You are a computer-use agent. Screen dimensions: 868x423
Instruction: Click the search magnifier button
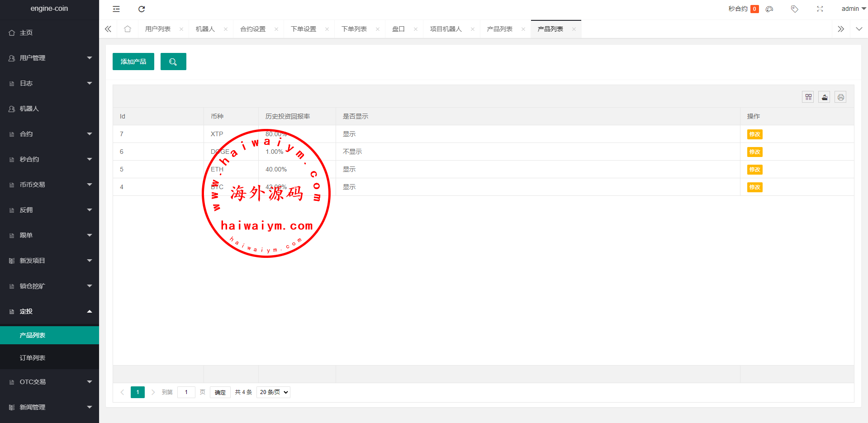click(173, 62)
